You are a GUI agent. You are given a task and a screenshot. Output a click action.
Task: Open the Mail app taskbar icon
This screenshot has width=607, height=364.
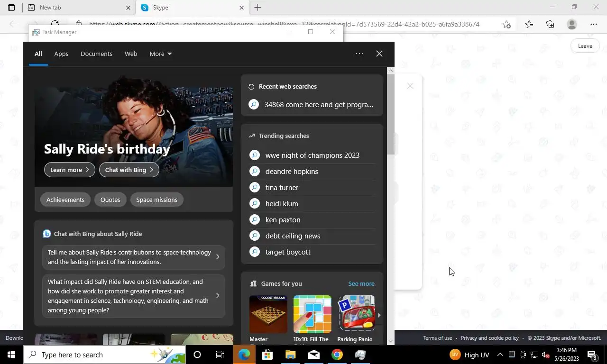pyautogui.click(x=314, y=355)
